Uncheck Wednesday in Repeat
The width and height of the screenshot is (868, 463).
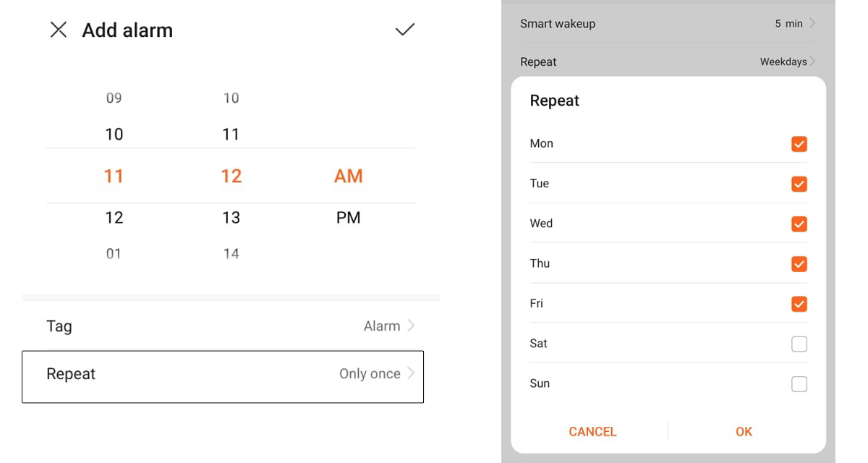[799, 224]
